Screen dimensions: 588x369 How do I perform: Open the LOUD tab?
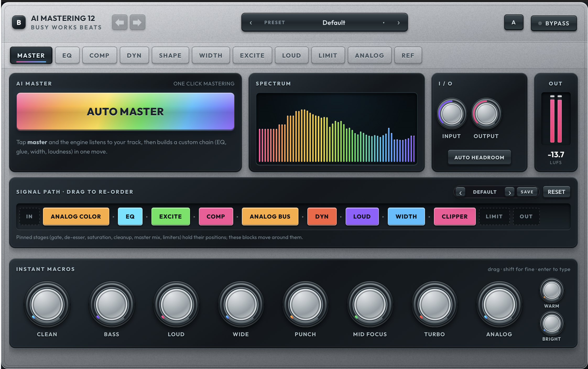click(292, 55)
